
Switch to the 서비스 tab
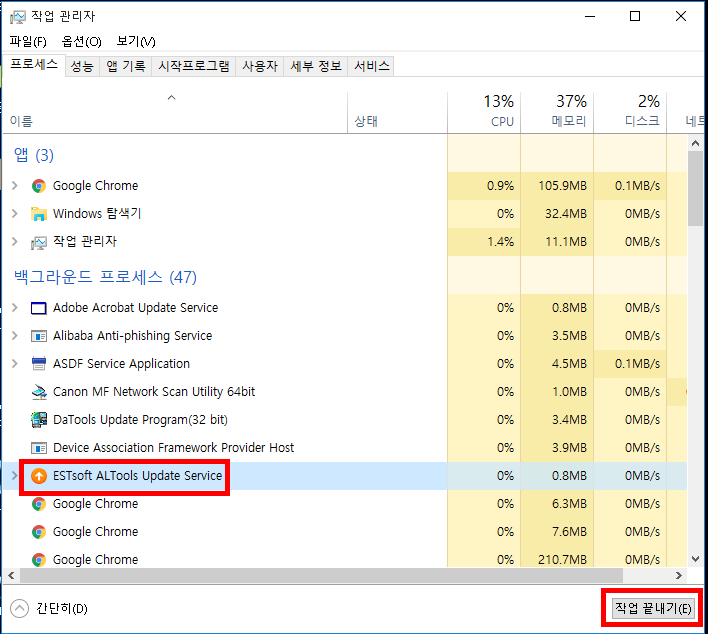click(x=372, y=66)
